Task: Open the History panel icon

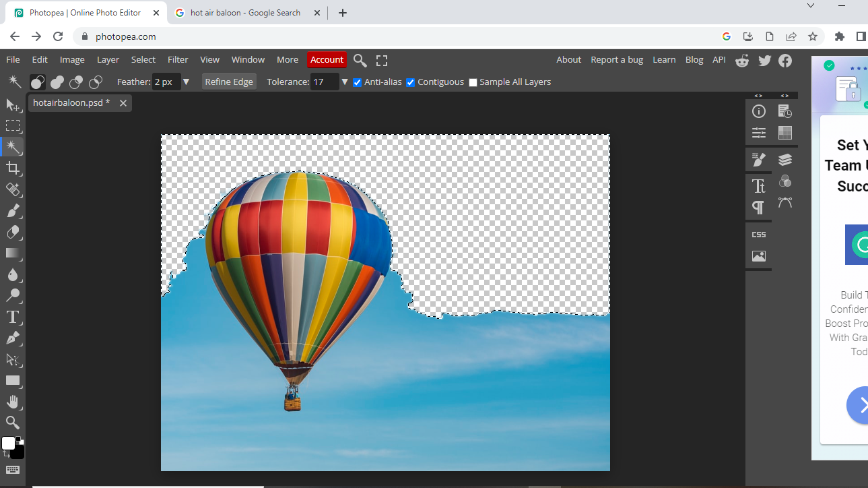Action: [784, 111]
